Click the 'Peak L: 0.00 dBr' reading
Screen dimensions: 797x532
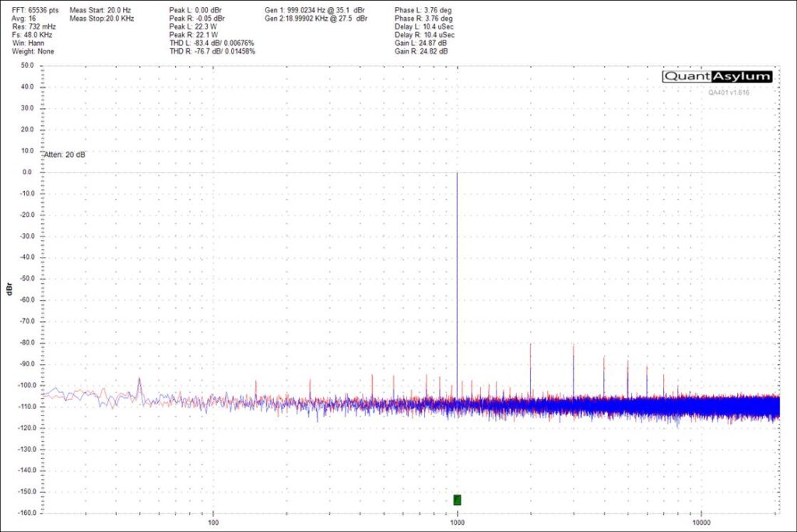[x=195, y=10]
